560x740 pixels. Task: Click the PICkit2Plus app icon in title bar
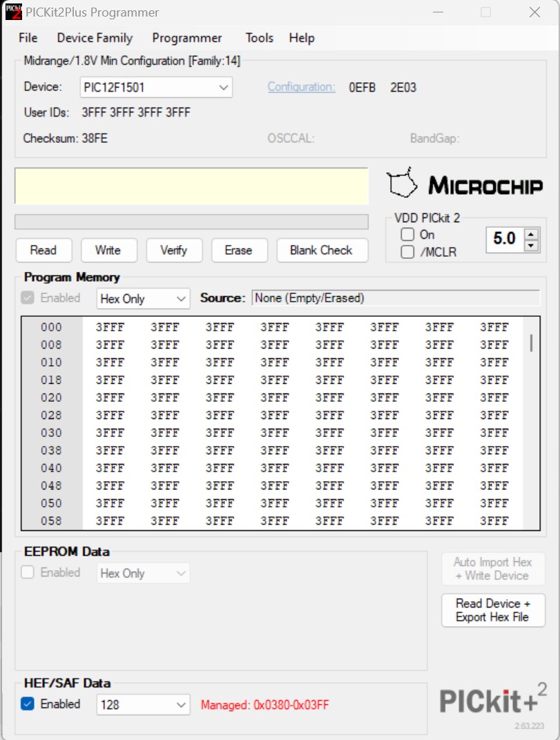[13, 11]
